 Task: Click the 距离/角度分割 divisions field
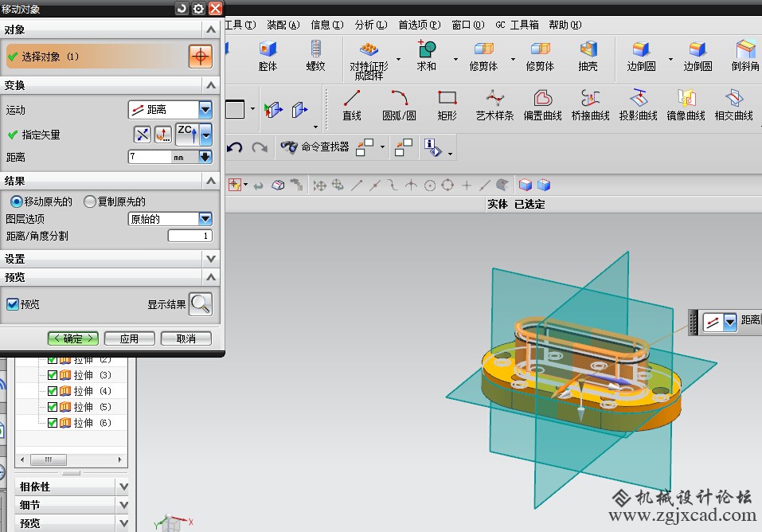(190, 236)
